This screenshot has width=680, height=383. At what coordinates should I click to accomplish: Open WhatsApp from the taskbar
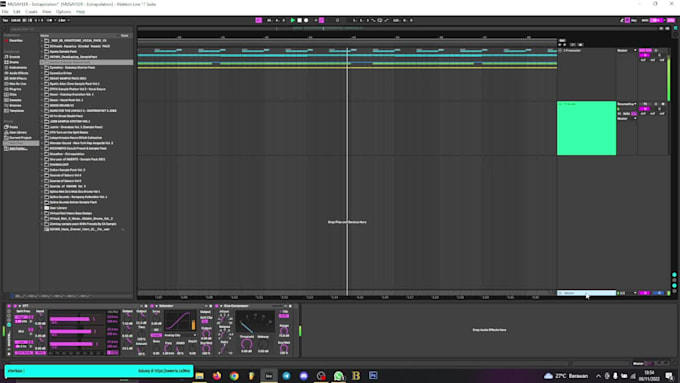point(338,376)
